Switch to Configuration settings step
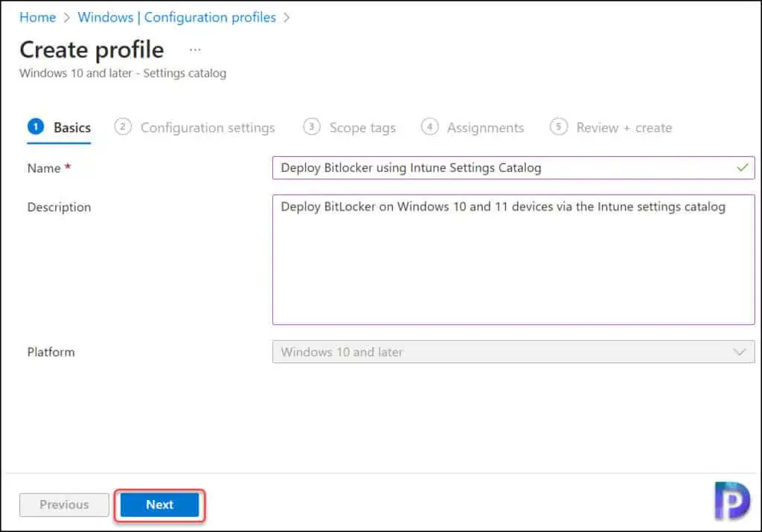762x532 pixels. 195,127
